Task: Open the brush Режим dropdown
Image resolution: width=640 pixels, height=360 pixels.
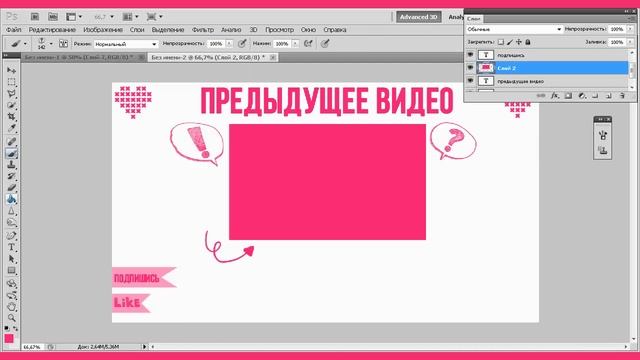Action: 125,44
